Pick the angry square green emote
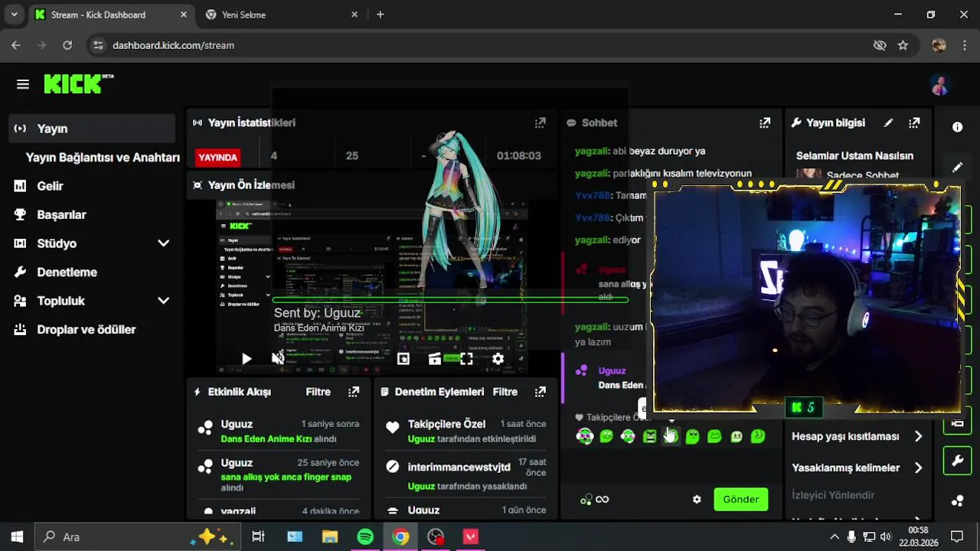The height and width of the screenshot is (551, 980). (649, 436)
